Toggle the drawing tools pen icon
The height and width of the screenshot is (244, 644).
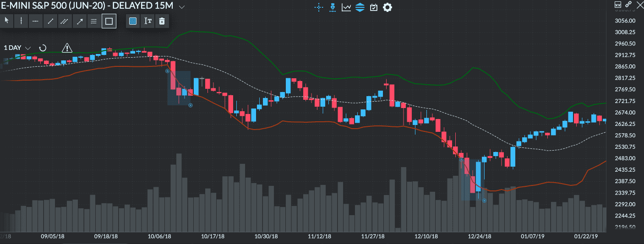[333, 7]
